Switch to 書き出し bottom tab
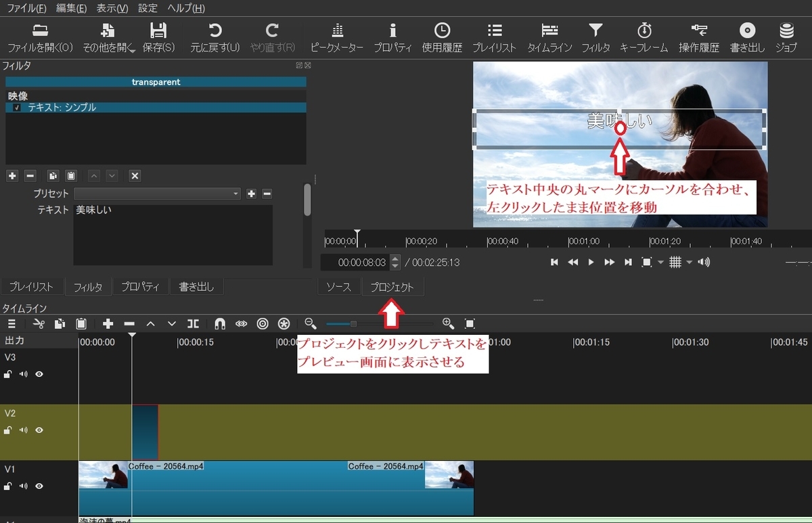 pyautogui.click(x=196, y=287)
